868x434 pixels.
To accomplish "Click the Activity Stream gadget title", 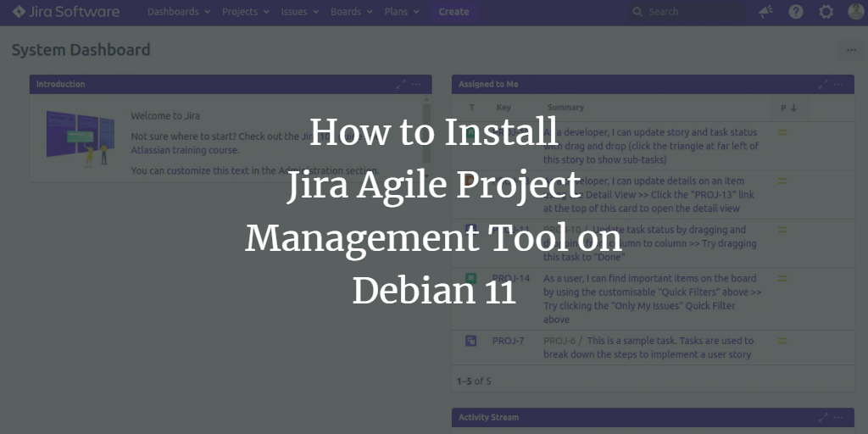I will [488, 417].
